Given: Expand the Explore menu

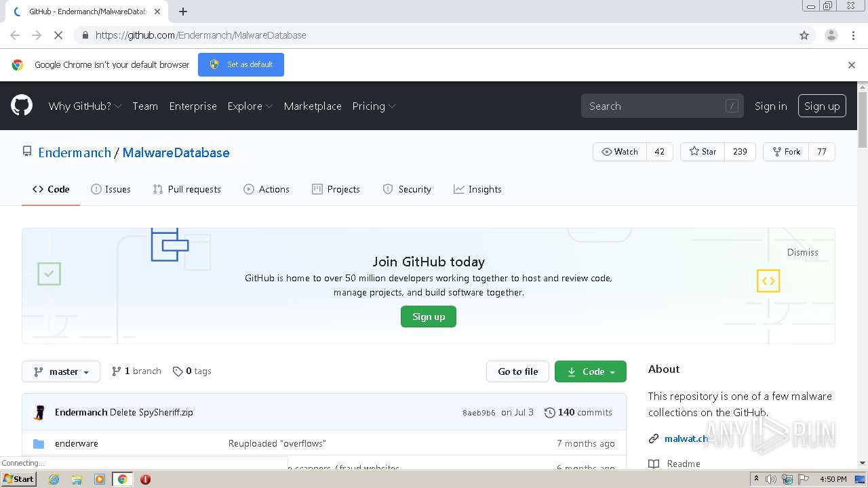Looking at the screenshot, I should click(x=250, y=106).
